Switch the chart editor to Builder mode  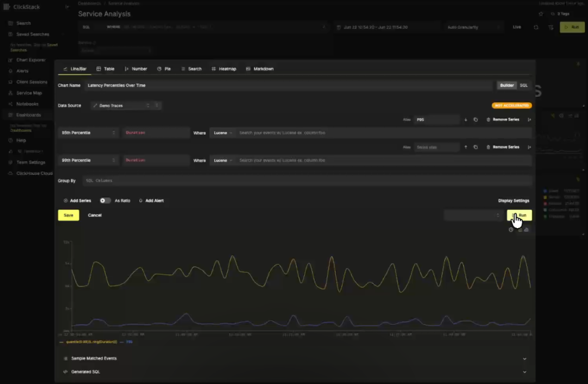[507, 86]
